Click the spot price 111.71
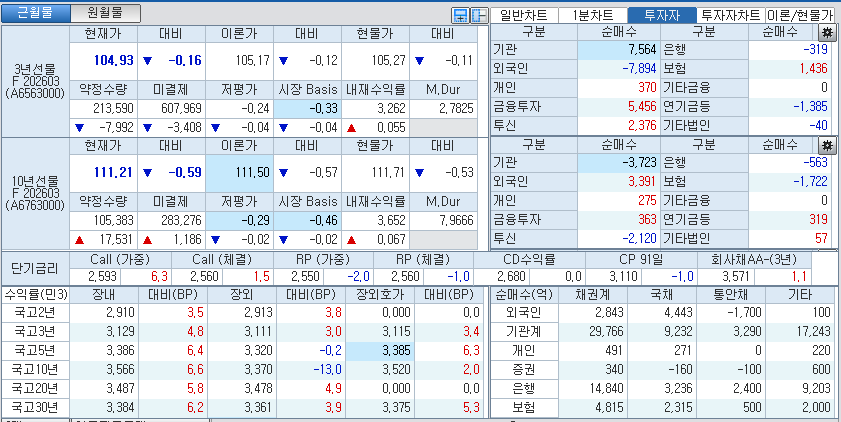The width and height of the screenshot is (841, 422). click(388, 172)
